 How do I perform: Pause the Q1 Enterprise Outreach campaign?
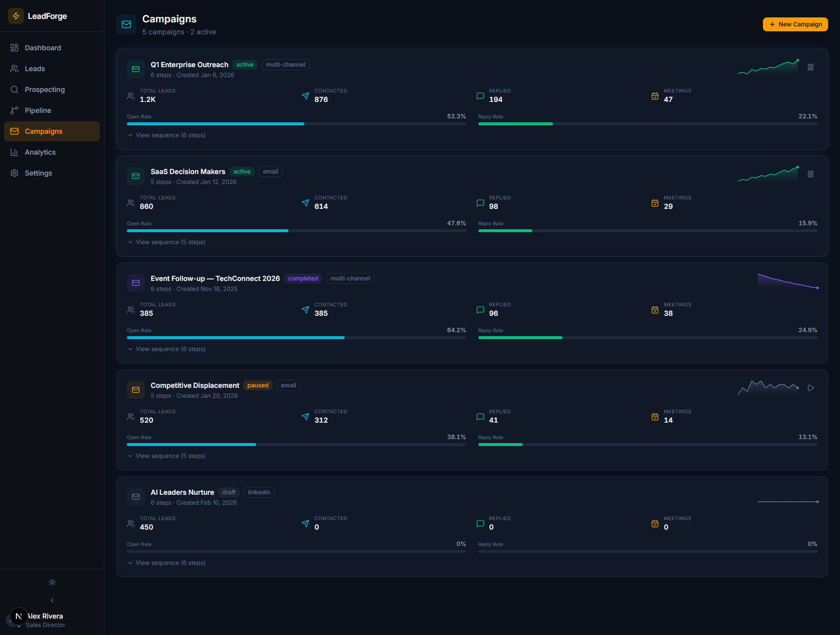tap(810, 67)
